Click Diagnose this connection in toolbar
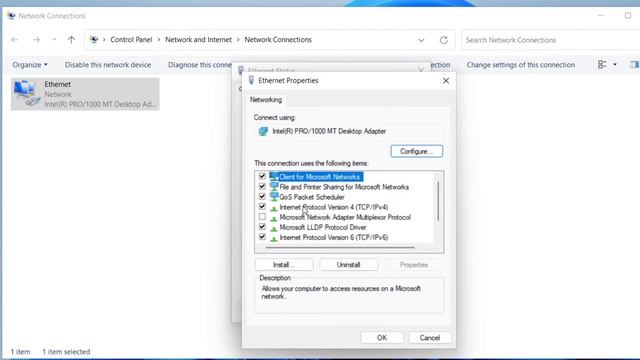Image resolution: width=640 pixels, height=360 pixels. (x=200, y=65)
